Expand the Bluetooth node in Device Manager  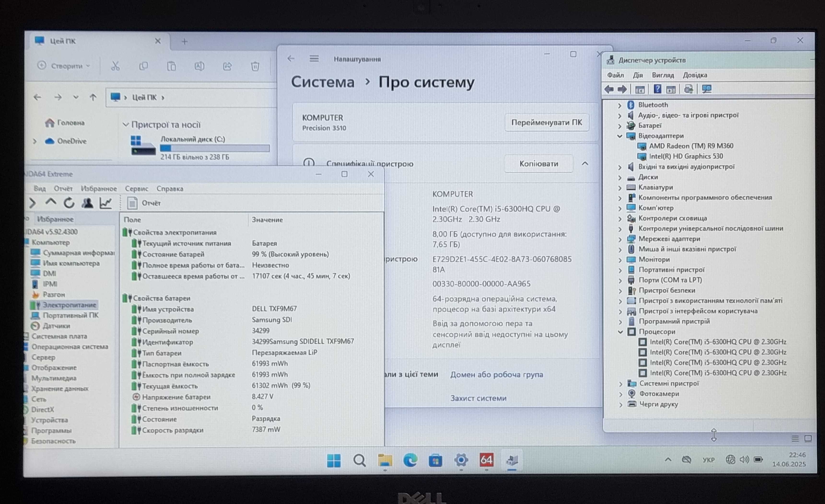tap(620, 105)
